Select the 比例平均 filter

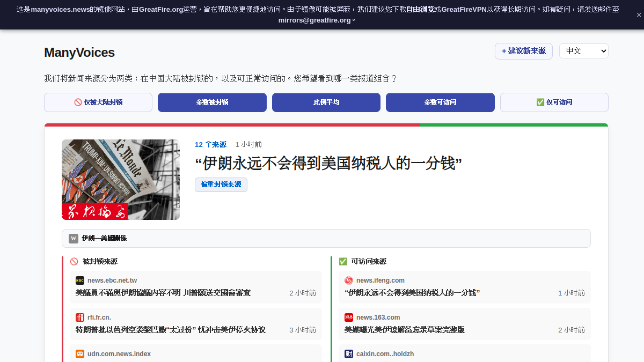click(326, 102)
